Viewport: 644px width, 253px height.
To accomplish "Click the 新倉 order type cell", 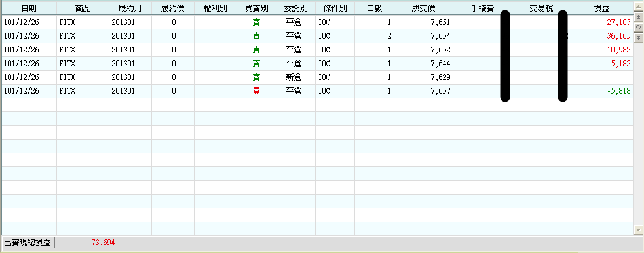I will [295, 77].
